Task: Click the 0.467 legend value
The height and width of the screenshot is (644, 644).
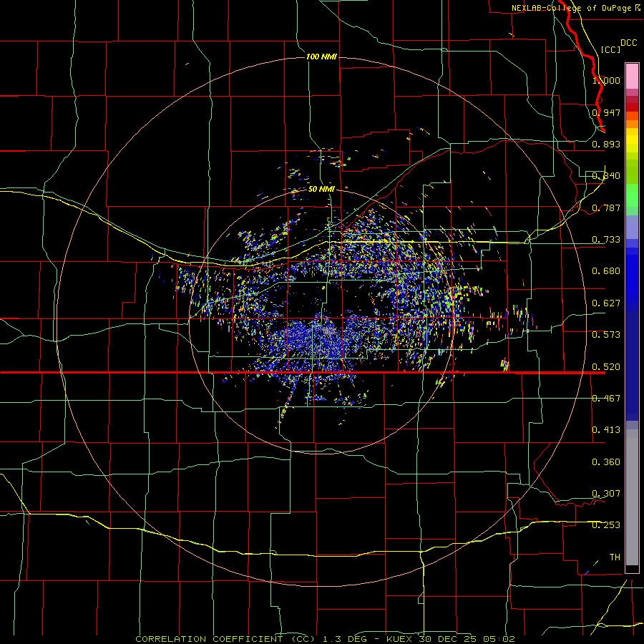Action: [606, 399]
